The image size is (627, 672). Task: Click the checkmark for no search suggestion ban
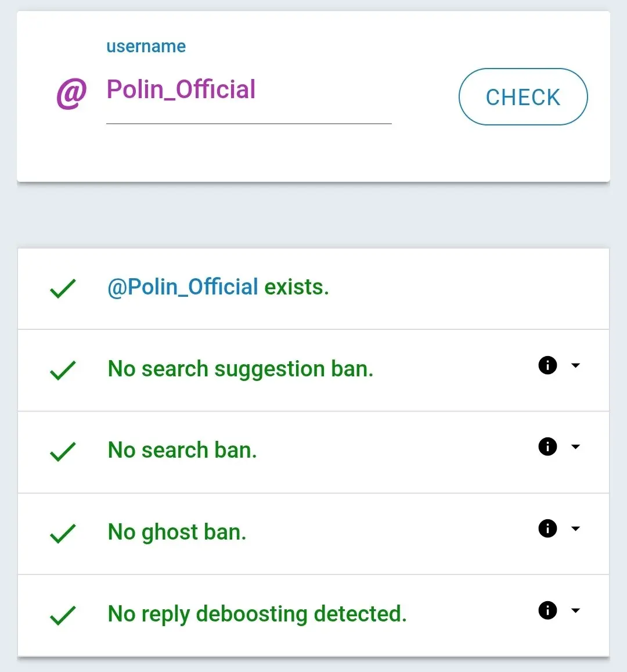62,371
